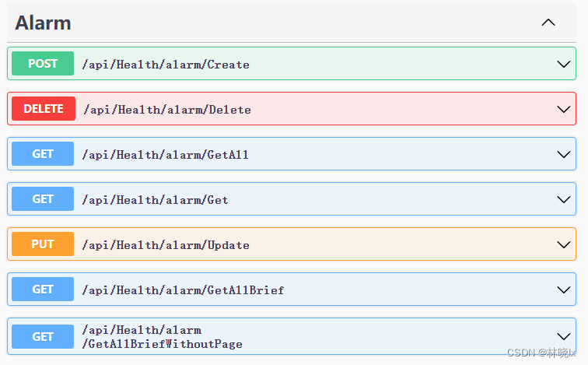
Task: Open the /api/Health/alarm/GetAllBriefWithoutPage path text
Action: 162,337
